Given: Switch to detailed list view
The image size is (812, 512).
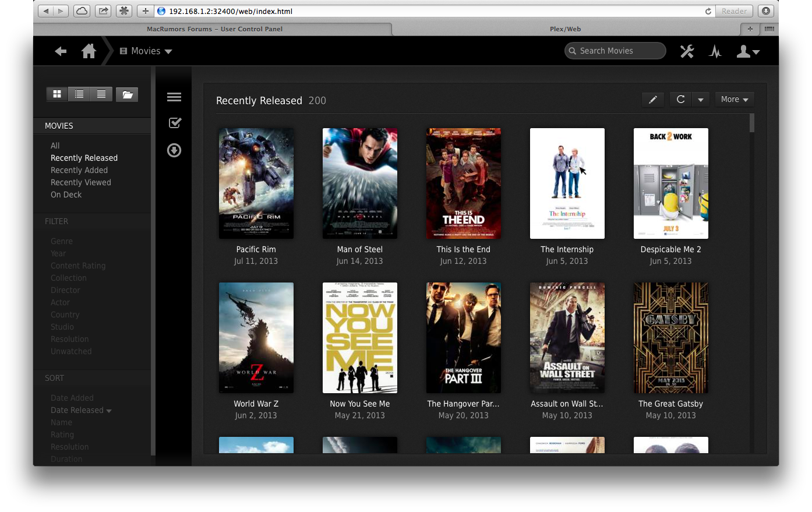Looking at the screenshot, I should point(101,94).
